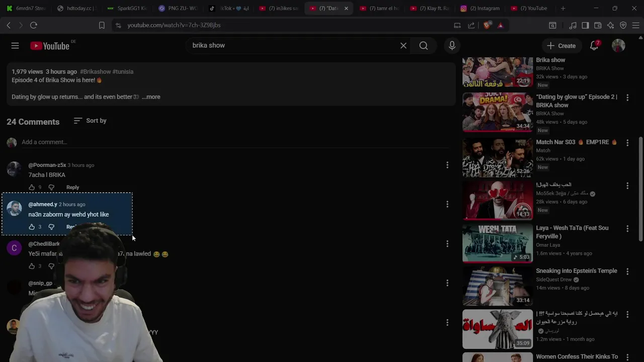Open menu for Laya - Wesh TaTa video
The width and height of the screenshot is (644, 362).
627,229
